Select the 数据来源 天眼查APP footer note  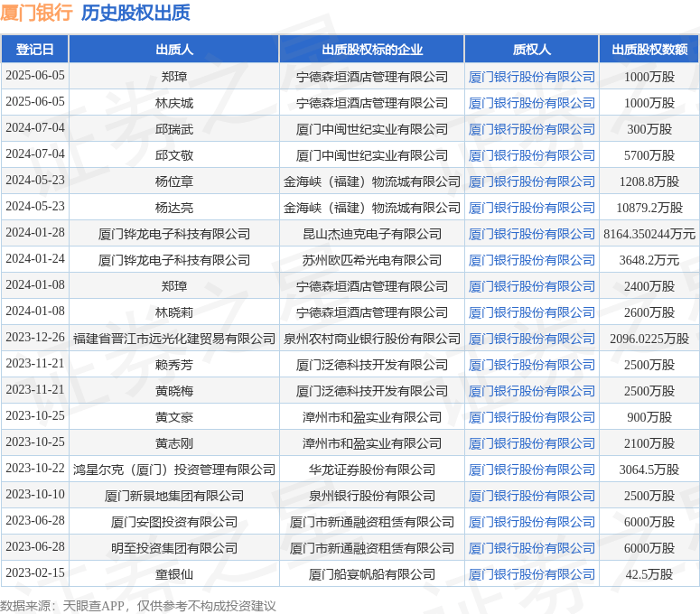138,606
